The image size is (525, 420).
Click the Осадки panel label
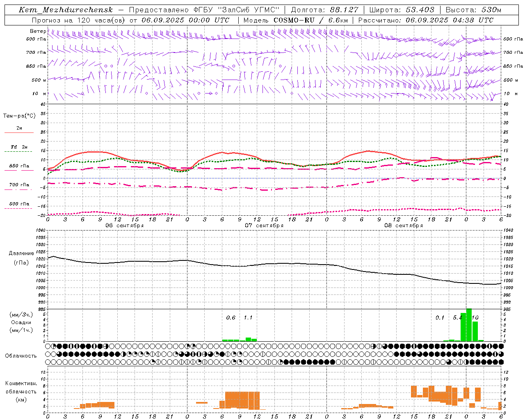[x=21, y=322]
